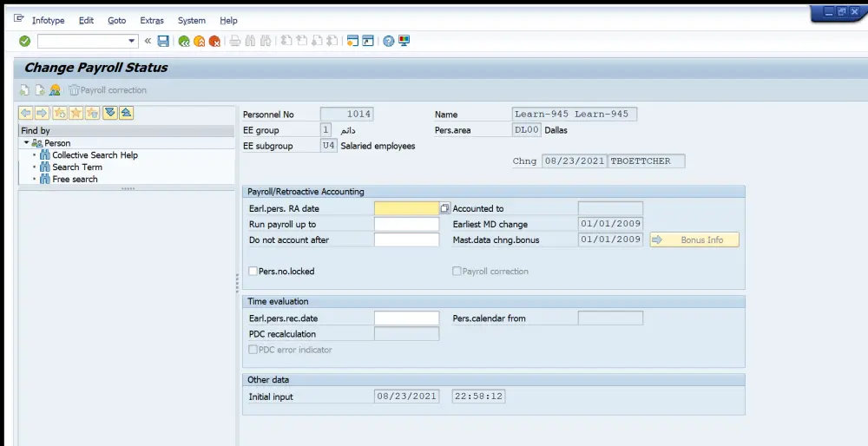Image resolution: width=868 pixels, height=446 pixels.
Task: Select Free search in the tree
Action: pyautogui.click(x=75, y=180)
